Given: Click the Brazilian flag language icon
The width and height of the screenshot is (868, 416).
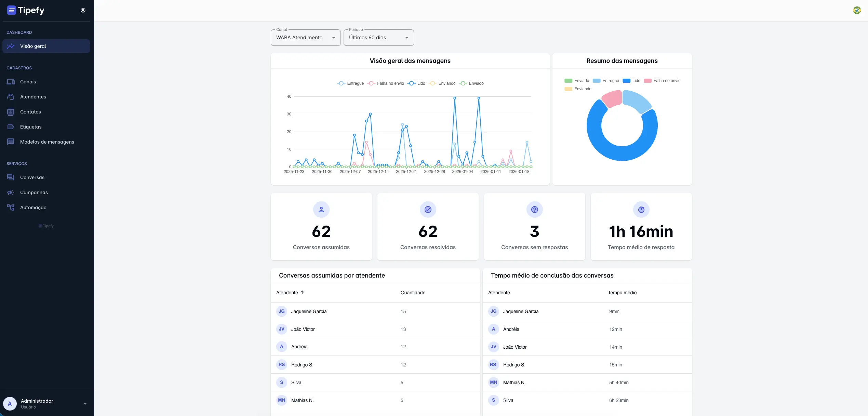Looking at the screenshot, I should [856, 11].
